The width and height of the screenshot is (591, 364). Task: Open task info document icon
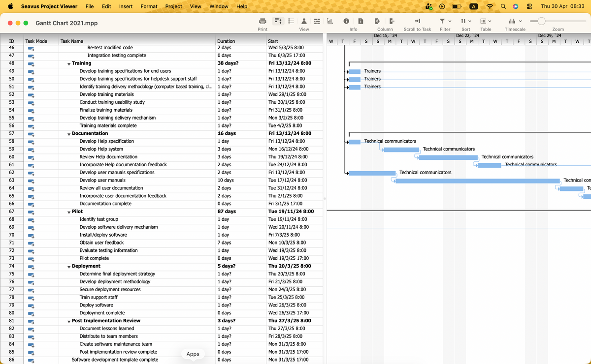coord(361,21)
